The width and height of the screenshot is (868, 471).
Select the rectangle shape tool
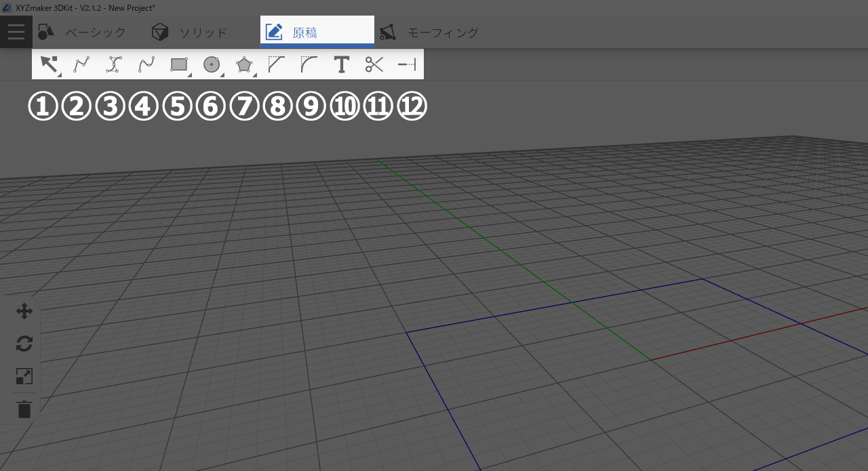coord(179,64)
